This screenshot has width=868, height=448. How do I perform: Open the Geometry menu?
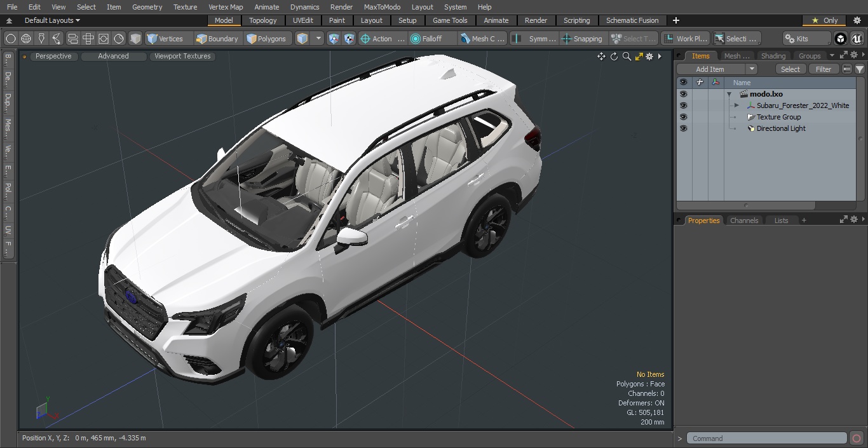pos(147,7)
